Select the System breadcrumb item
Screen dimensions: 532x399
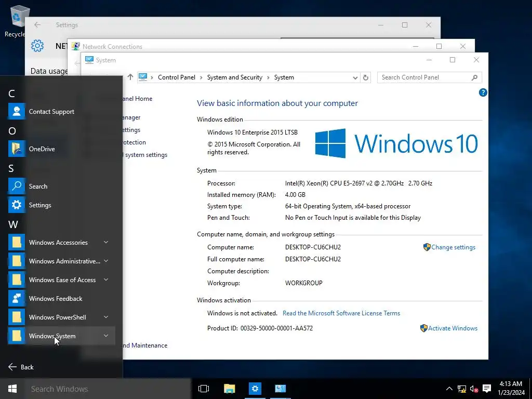pyautogui.click(x=284, y=77)
